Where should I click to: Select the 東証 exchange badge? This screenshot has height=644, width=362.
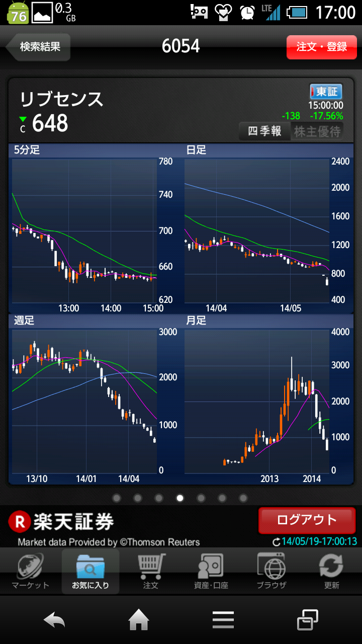326,92
